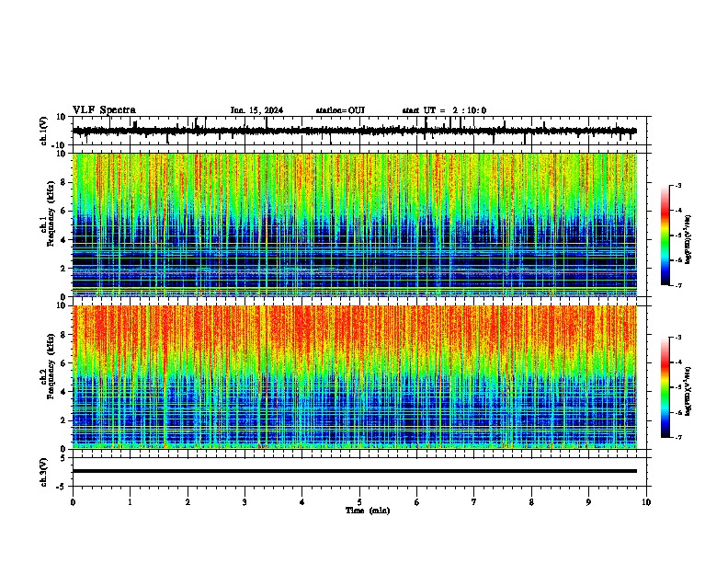728x563 pixels.
Task: Click the "8" kHz tick on ch.2 frequency axis
Action: click(63, 335)
